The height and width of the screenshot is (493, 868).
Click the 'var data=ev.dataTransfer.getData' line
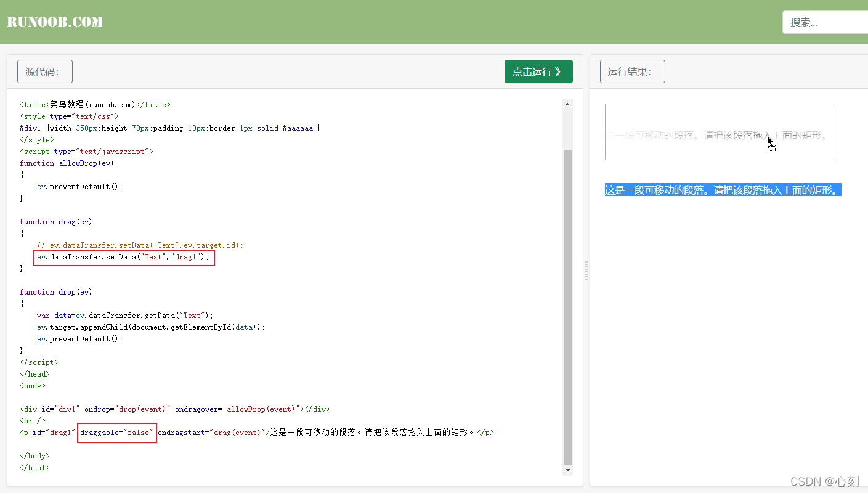[x=124, y=316]
